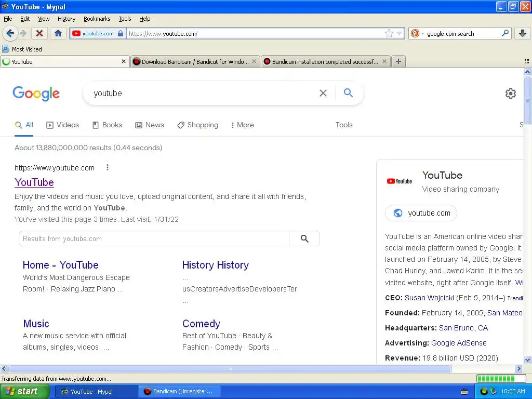532x399 pixels.
Task: Open URL history dropdown arrow
Action: [400, 33]
